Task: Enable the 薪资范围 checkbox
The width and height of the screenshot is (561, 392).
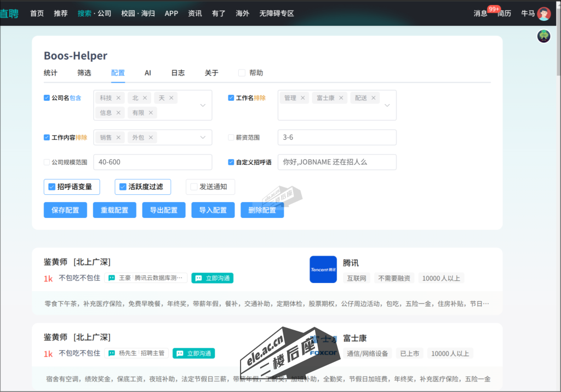Action: pyautogui.click(x=231, y=137)
